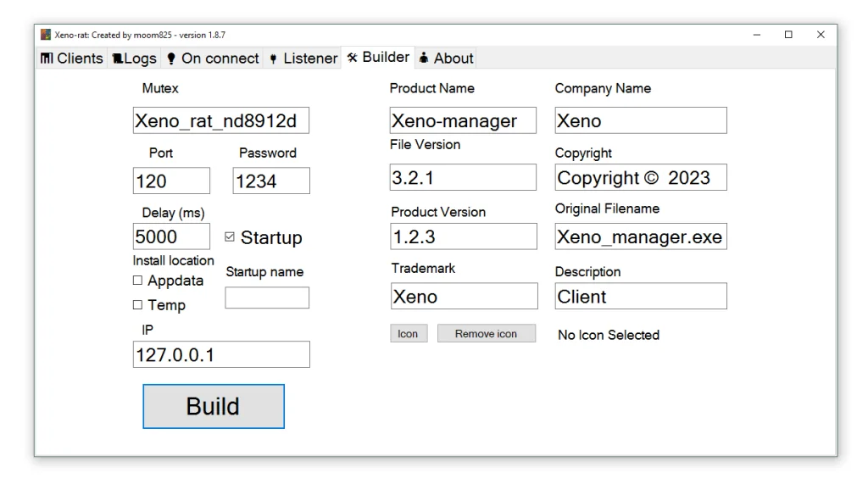
Task: Click the Remove icon button
Action: (486, 334)
